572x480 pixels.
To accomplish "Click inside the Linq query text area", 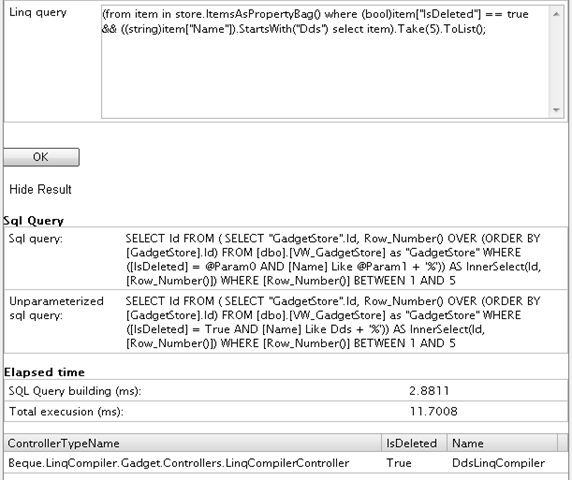I will 325,62.
